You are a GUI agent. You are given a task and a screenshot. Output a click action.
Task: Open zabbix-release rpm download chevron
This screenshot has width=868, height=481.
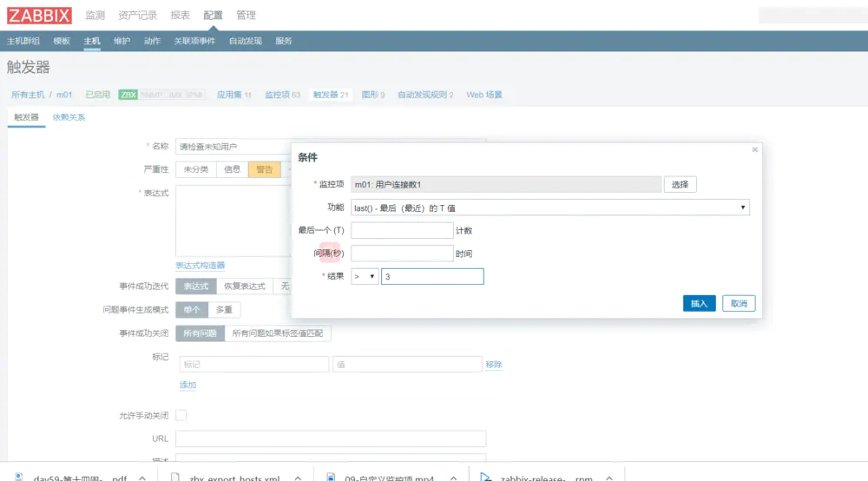pyautogui.click(x=609, y=478)
